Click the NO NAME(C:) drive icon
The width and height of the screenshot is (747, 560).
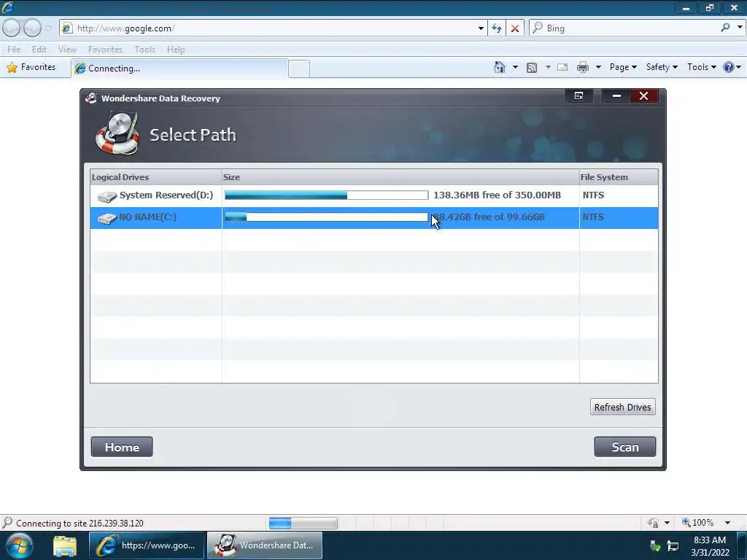click(107, 218)
